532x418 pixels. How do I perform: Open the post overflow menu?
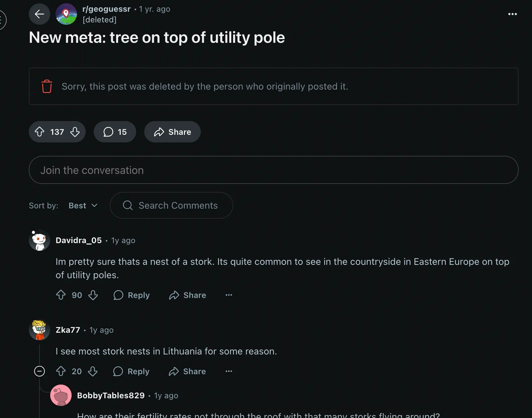[x=512, y=14]
